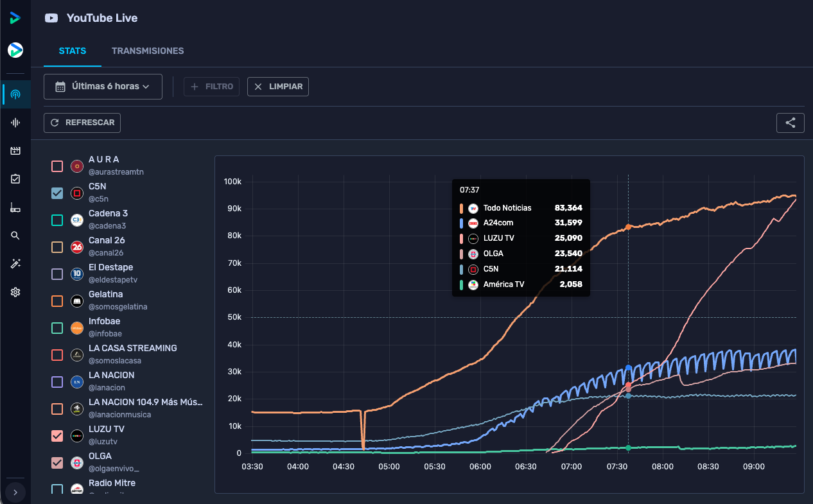The image size is (813, 504).
Task: Click the Cadena 3 channel avatar
Action: [x=77, y=220]
